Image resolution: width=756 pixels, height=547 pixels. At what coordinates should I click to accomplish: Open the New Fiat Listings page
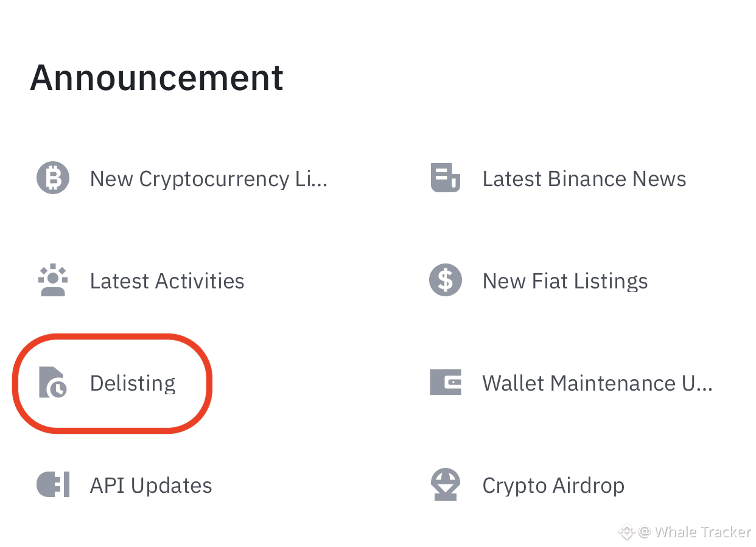click(x=565, y=280)
